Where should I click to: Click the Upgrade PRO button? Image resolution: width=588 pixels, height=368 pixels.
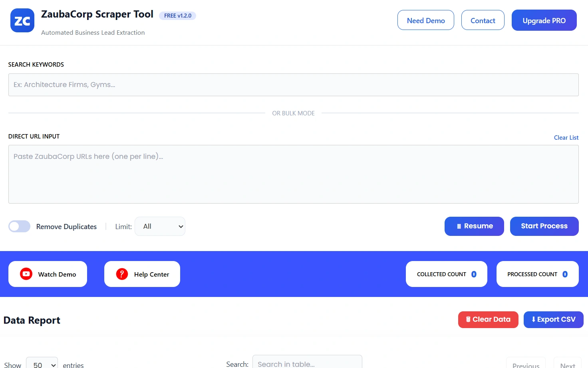[x=544, y=20]
